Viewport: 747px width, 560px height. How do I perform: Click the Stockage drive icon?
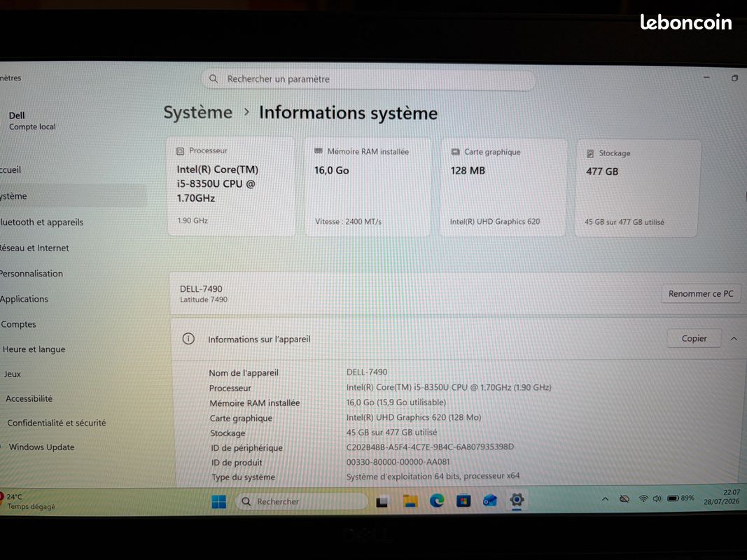pos(589,153)
